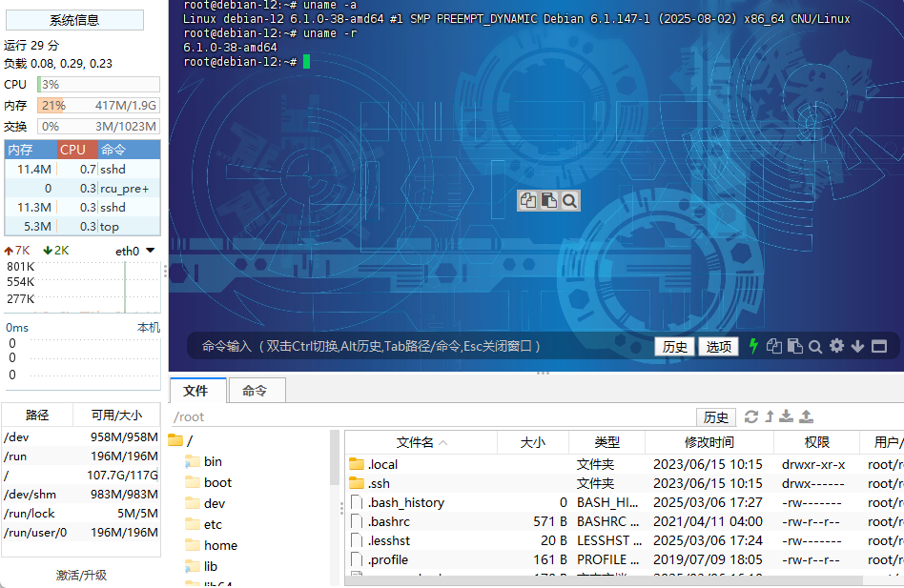The width and height of the screenshot is (904, 588).
Task: Click the /run/user/0 path row
Action: click(x=81, y=532)
